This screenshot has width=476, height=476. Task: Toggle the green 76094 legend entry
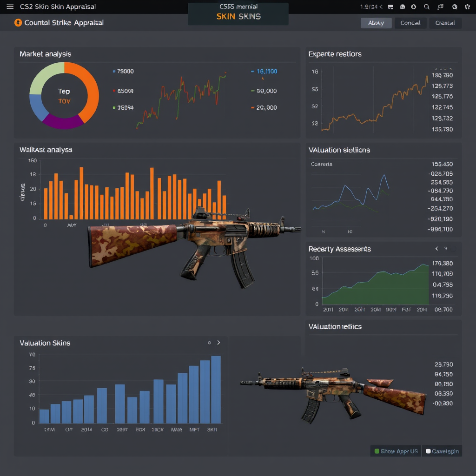[123, 107]
